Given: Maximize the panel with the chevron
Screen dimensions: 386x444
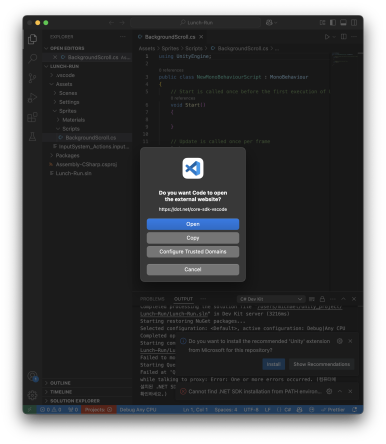Looking at the screenshot, I should click(343, 299).
